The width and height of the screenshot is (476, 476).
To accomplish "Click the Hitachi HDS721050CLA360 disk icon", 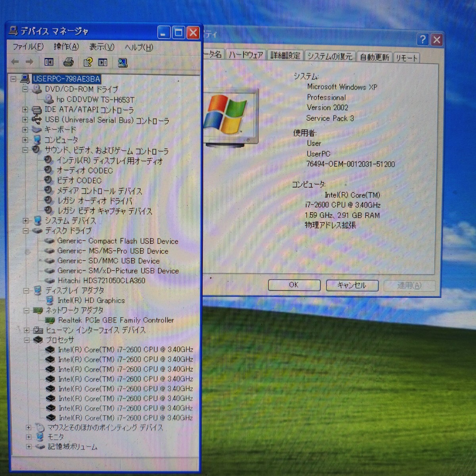I will pos(50,281).
